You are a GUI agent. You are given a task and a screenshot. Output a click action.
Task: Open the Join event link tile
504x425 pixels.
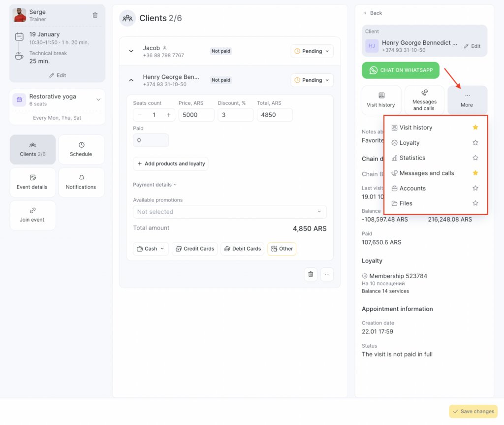click(x=32, y=215)
